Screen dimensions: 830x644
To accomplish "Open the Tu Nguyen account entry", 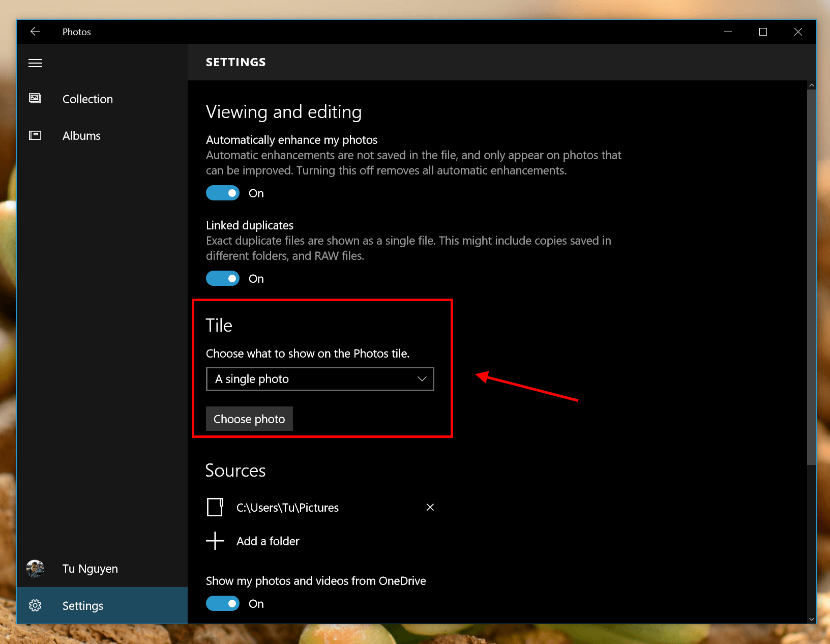I will [102, 569].
